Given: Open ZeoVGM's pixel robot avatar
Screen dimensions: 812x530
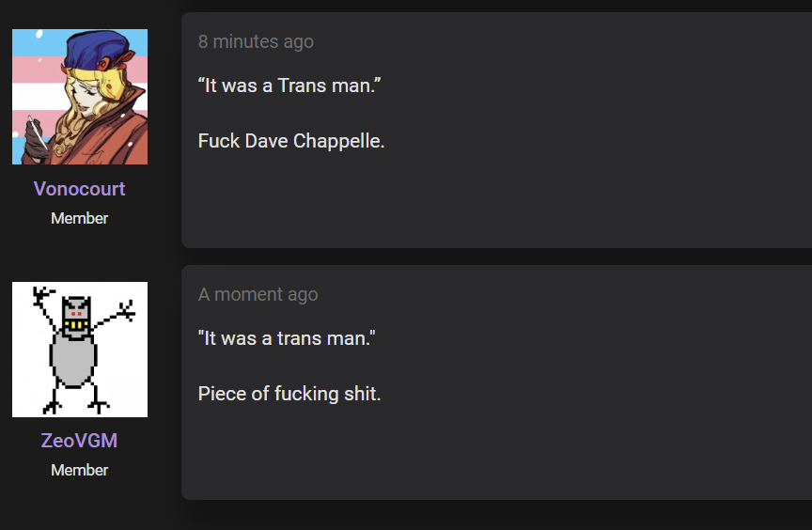Looking at the screenshot, I should coord(80,350).
